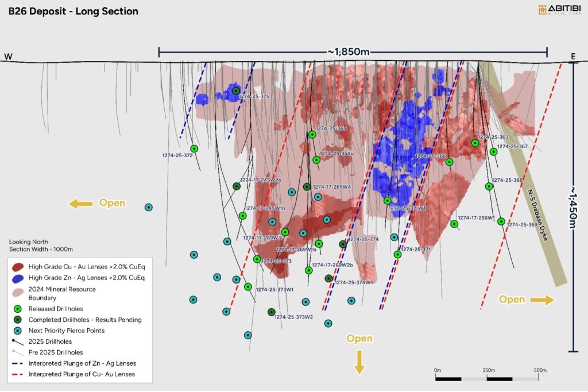Click the downward Open arrow at bottom
Screen dimensions: 588x392
359,362
